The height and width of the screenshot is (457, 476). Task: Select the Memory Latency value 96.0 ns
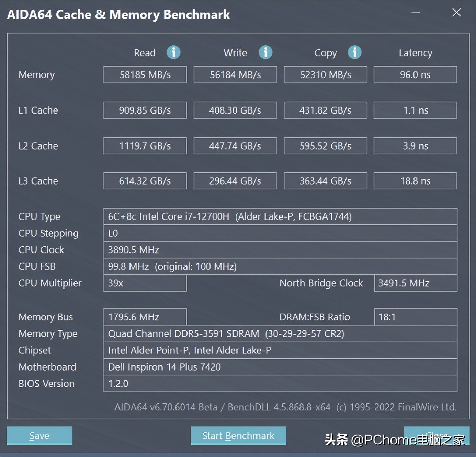[415, 75]
